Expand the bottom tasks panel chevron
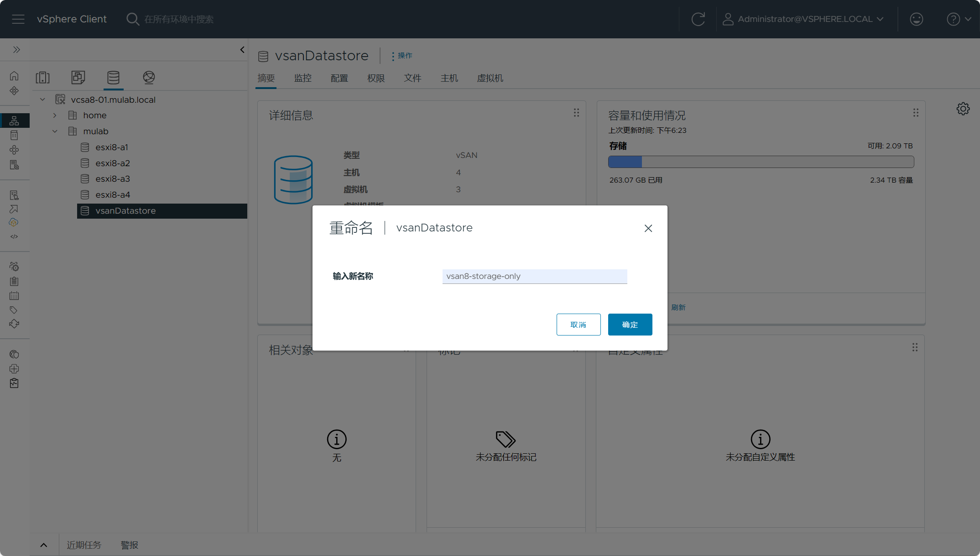 point(44,545)
